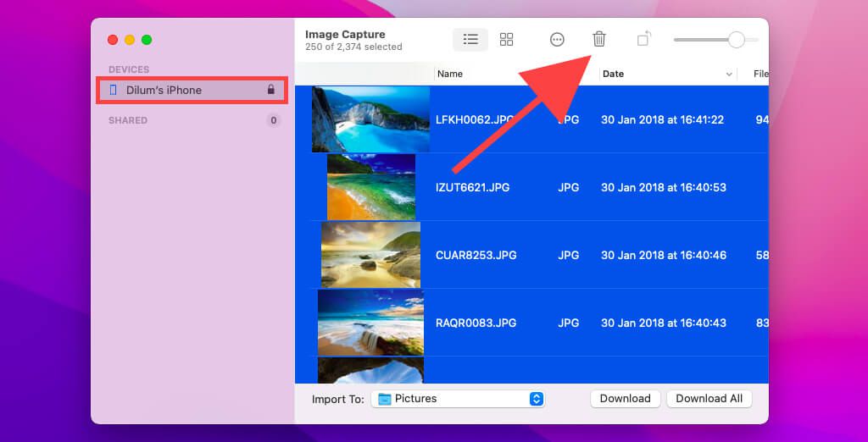
Task: Select the RAQR0083.JPG waterfall thumbnail
Action: point(370,323)
